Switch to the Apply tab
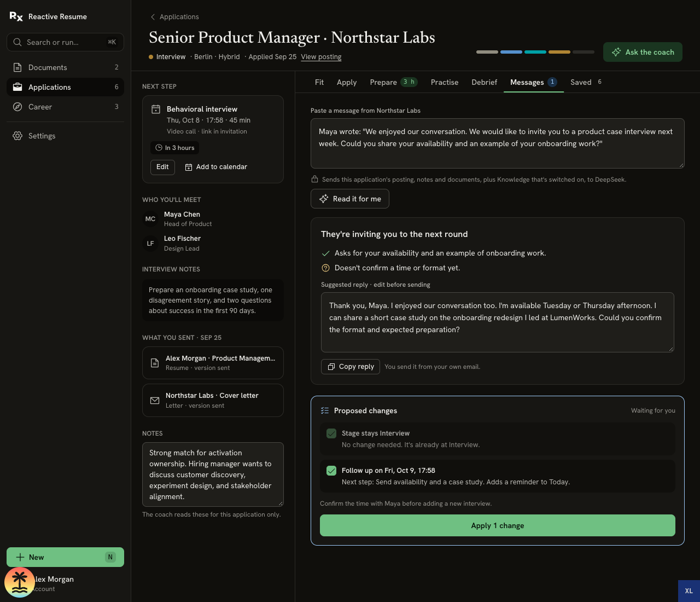The image size is (700, 602). pos(347,82)
